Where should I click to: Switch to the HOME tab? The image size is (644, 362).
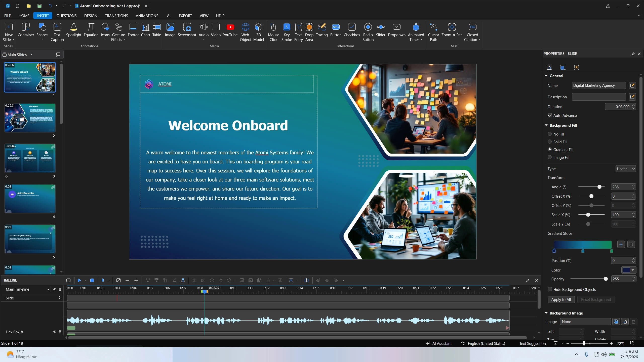pos(24,16)
